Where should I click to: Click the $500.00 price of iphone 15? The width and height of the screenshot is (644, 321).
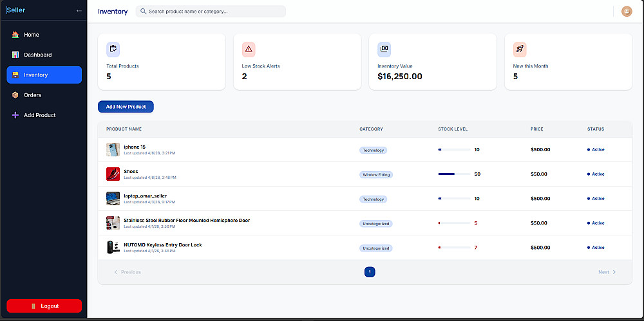click(x=540, y=149)
